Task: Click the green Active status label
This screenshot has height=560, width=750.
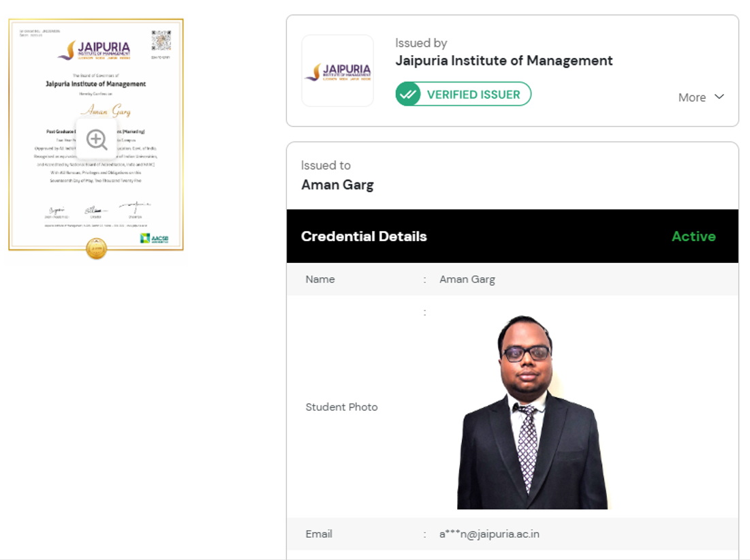Action: tap(693, 236)
